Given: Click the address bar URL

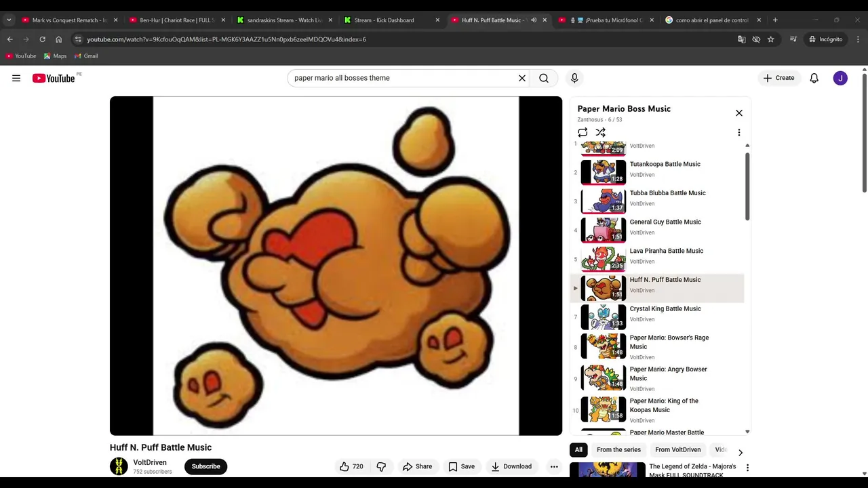Looking at the screenshot, I should [x=226, y=39].
